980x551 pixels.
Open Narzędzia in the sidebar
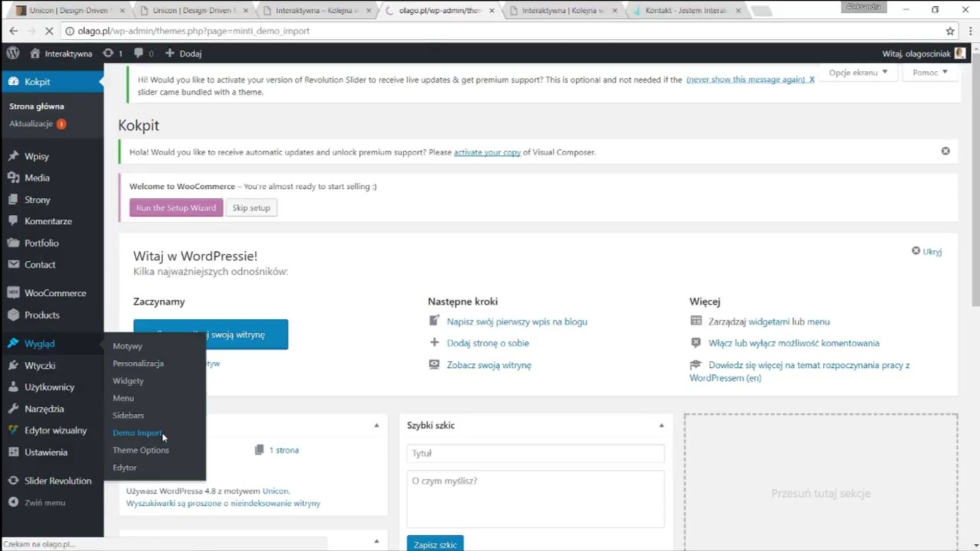(x=44, y=409)
